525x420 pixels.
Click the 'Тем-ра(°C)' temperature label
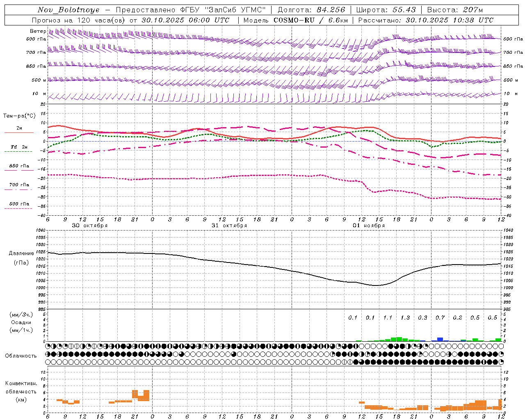pyautogui.click(x=19, y=116)
